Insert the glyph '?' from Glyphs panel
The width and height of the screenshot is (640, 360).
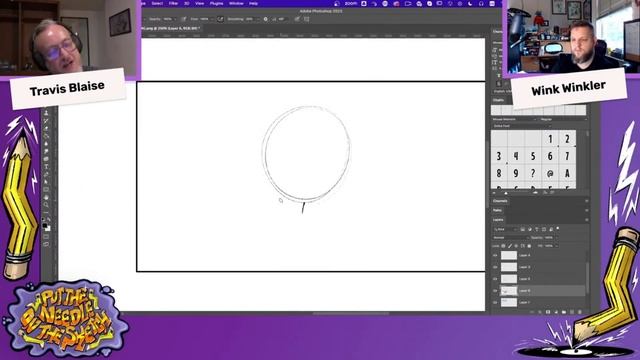tap(533, 173)
